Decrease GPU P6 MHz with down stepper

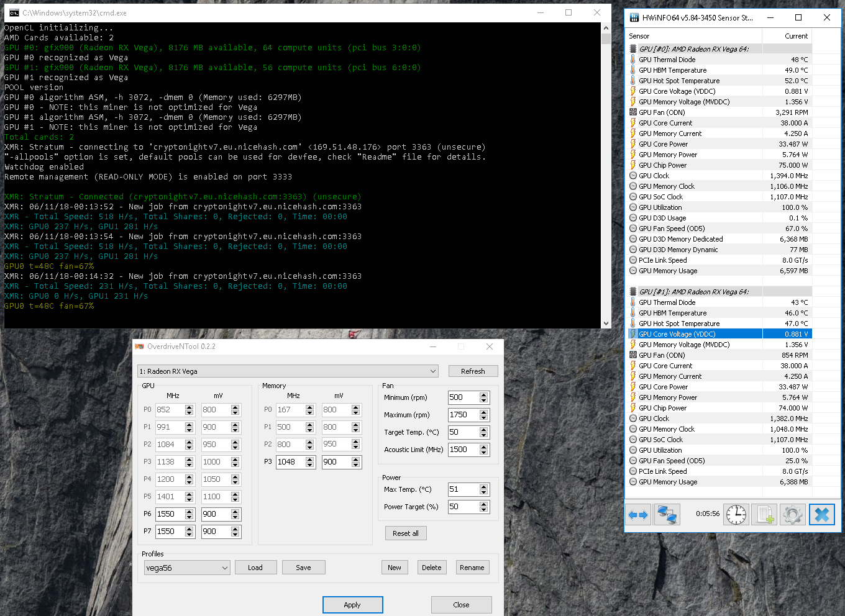point(190,517)
